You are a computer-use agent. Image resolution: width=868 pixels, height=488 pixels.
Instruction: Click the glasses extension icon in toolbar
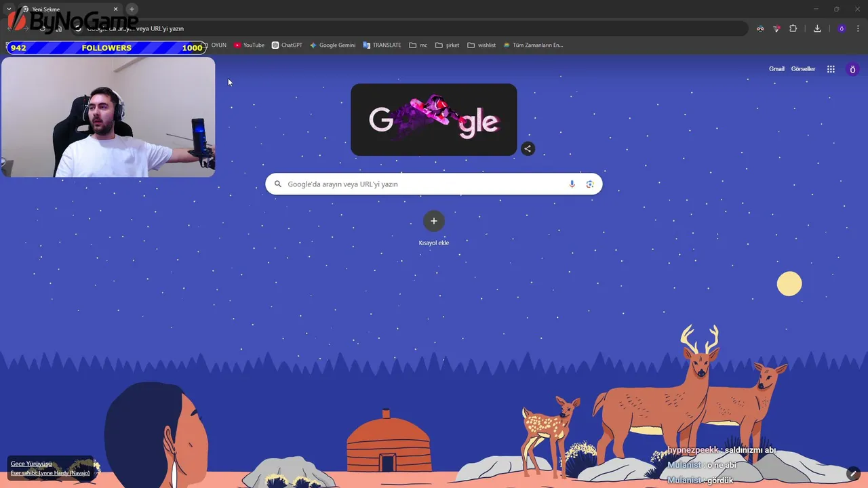(x=760, y=28)
